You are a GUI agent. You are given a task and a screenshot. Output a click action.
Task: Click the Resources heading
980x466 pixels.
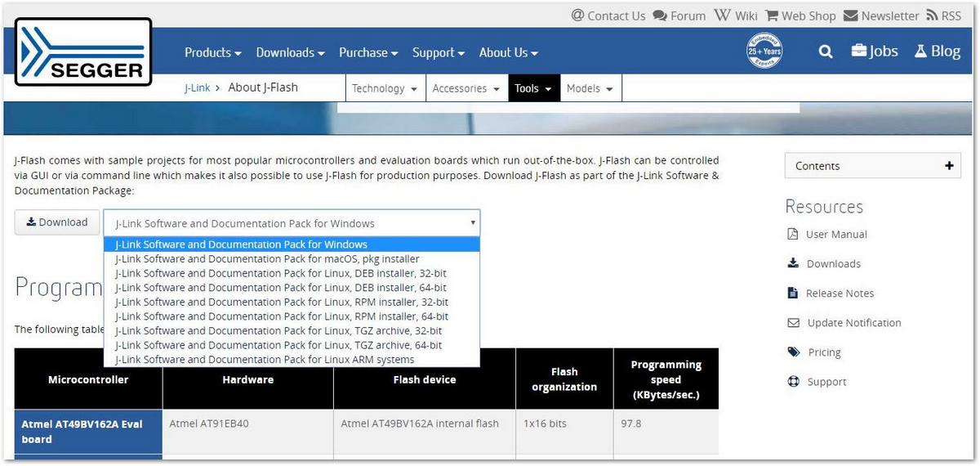point(824,206)
